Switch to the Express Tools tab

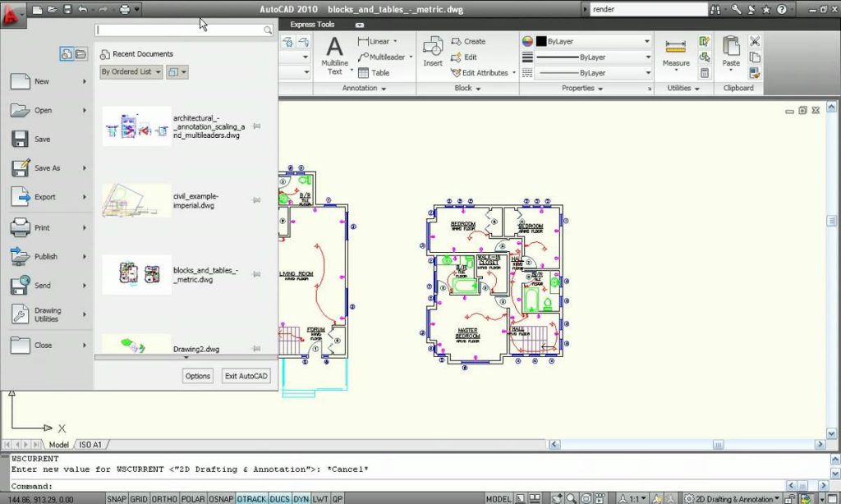[312, 25]
